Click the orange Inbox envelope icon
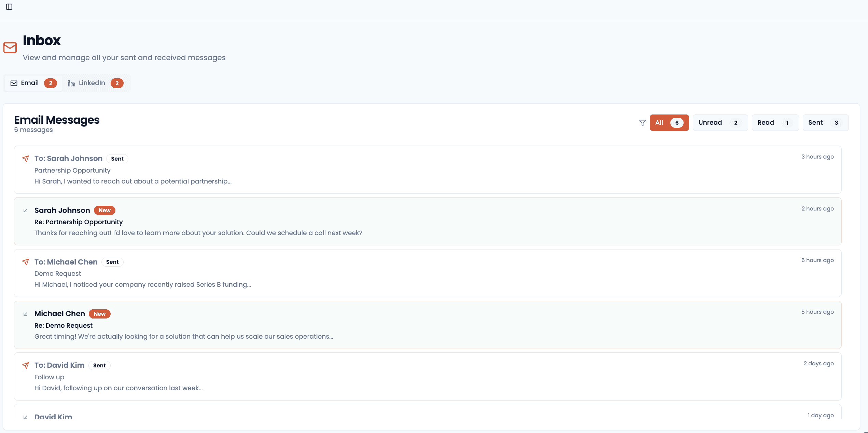 (x=10, y=48)
